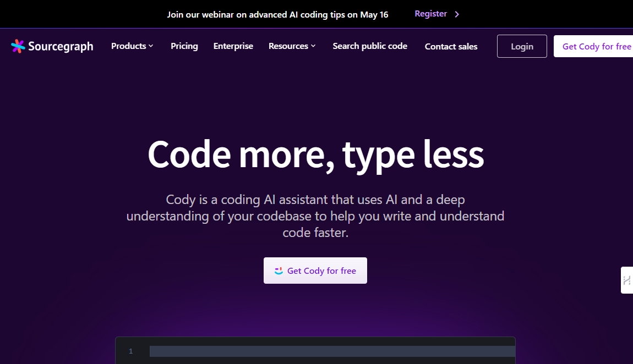Viewport: 633px width, 364px height.
Task: Click the Sourcegraph star logo icon
Action: (x=18, y=46)
